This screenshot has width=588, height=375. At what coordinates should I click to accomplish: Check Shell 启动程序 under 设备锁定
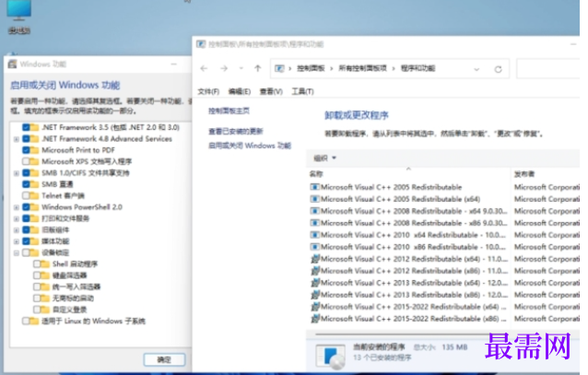(x=37, y=264)
